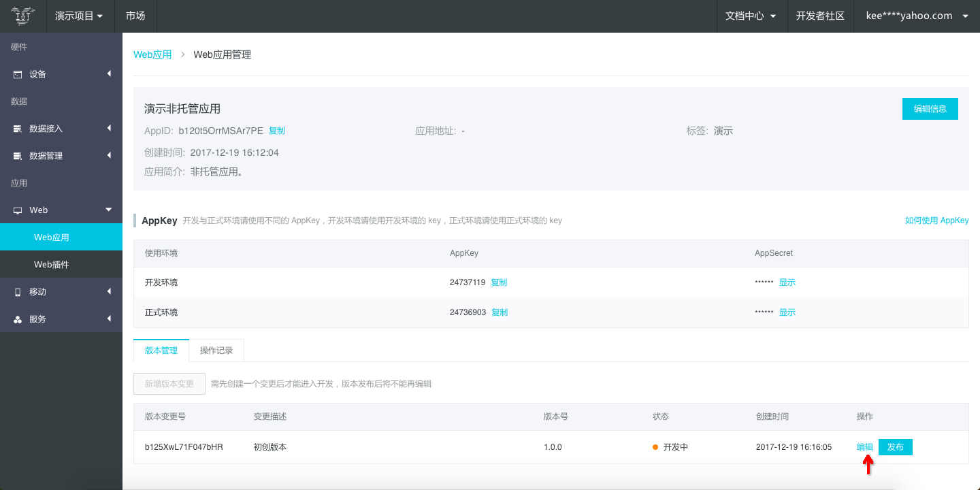Open the kee****yahoo.com account dropdown
Viewport: 980px width, 490px height.
tap(917, 16)
